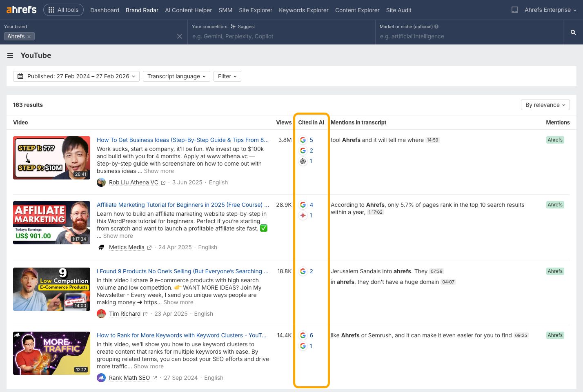Click the Ahrefs logo in the header
This screenshot has height=392, width=583.
tap(21, 9)
